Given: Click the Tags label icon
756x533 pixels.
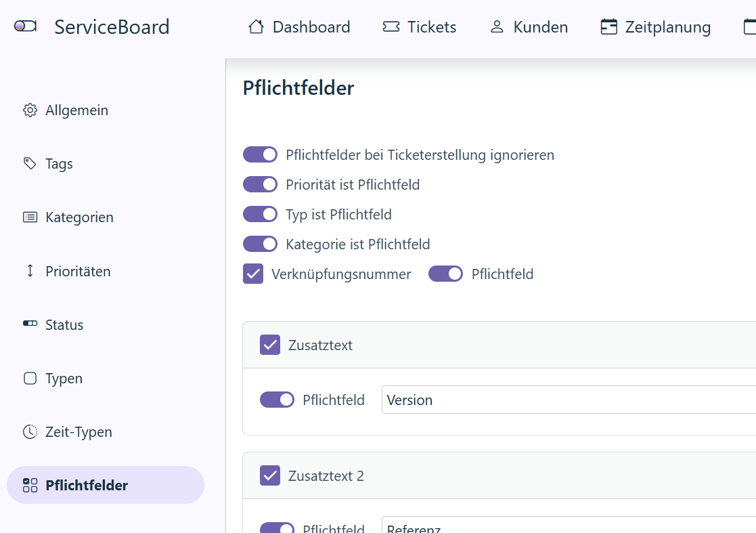Looking at the screenshot, I should pyautogui.click(x=30, y=164).
